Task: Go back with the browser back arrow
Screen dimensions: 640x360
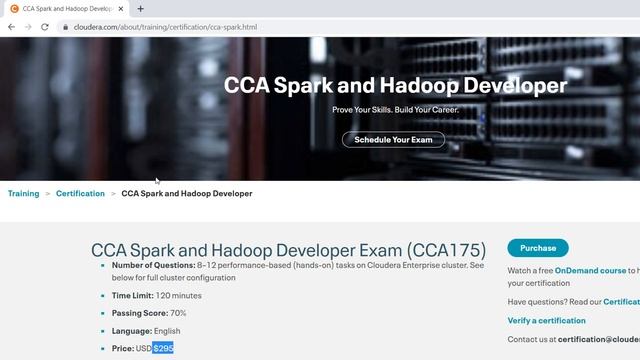Action: tap(11, 27)
